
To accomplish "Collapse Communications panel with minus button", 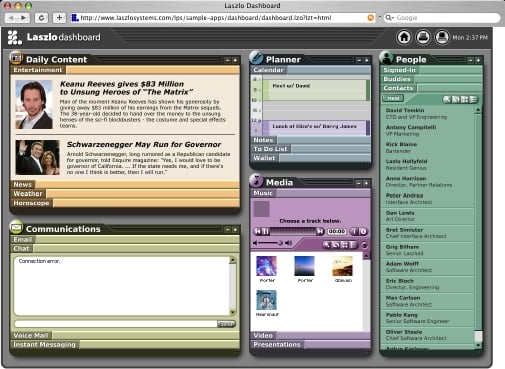I will 227,229.
